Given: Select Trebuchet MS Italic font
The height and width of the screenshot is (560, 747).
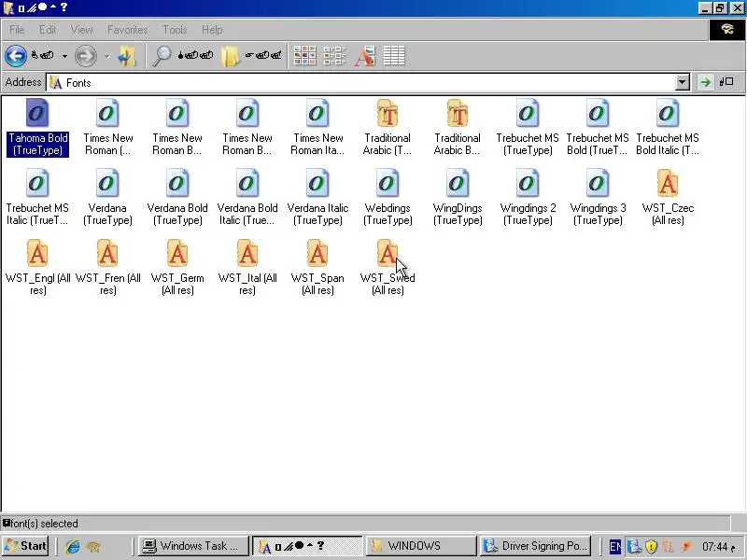Looking at the screenshot, I should 37,197.
